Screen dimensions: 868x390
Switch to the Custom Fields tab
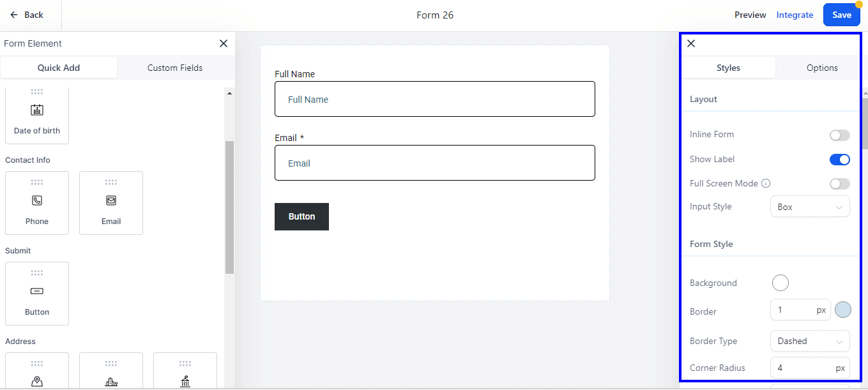[175, 68]
